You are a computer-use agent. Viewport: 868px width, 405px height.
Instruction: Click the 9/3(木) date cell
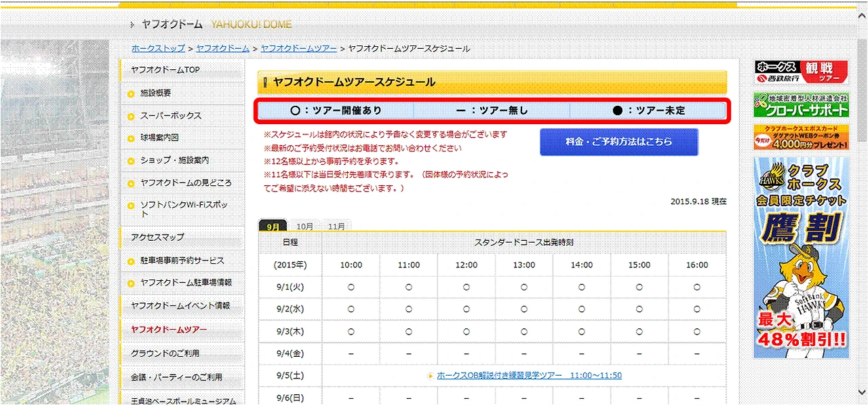[290, 331]
